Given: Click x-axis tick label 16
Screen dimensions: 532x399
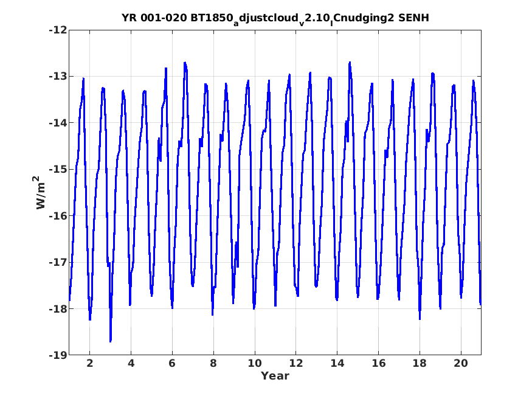Looking at the screenshot, I should [x=379, y=363].
